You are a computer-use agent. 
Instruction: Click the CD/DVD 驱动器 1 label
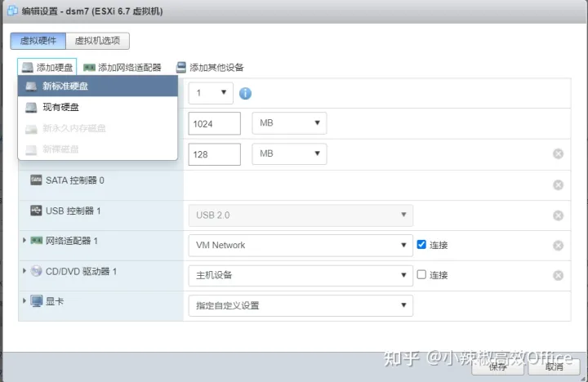[81, 271]
